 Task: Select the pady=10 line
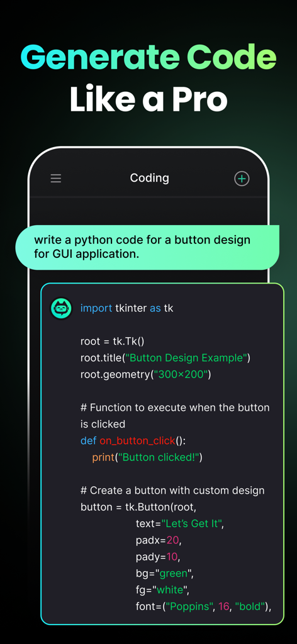coord(158,557)
